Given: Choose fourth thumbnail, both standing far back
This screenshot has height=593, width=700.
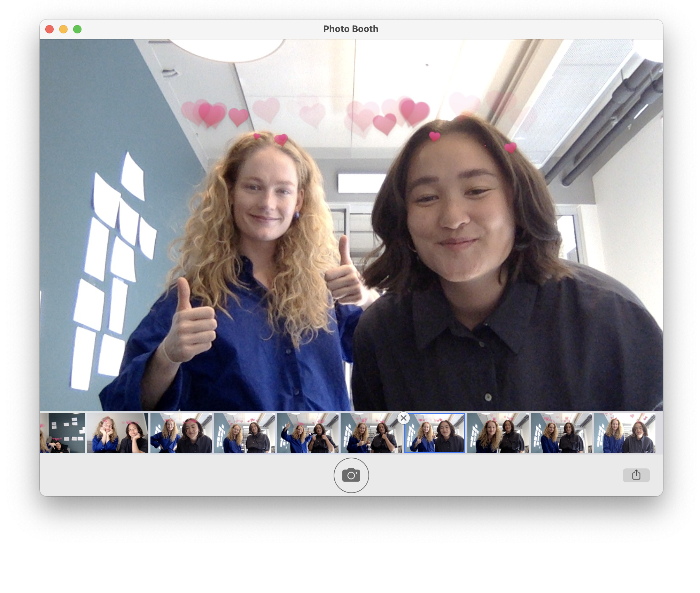Looking at the screenshot, I should [x=244, y=433].
